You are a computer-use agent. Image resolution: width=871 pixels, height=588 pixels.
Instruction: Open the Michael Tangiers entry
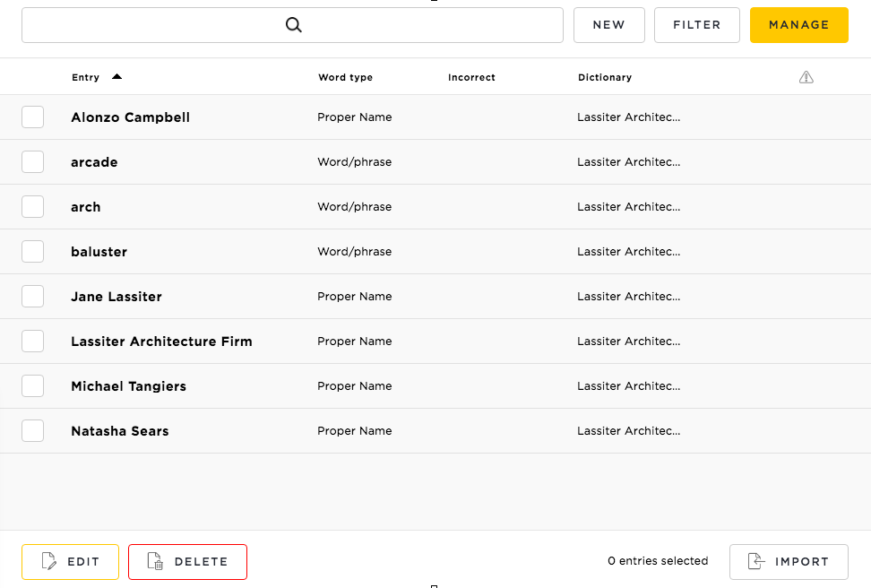128,386
